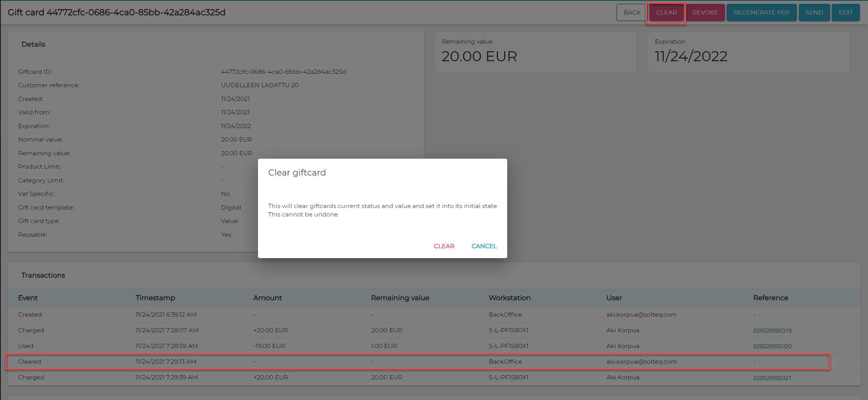
Task: Click the Event column header
Action: 28,298
